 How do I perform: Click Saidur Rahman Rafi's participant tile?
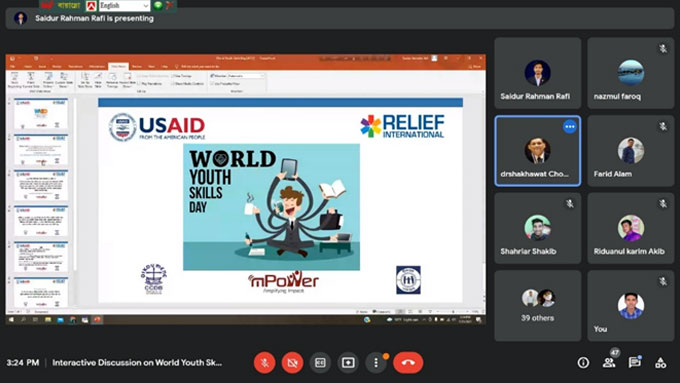point(538,73)
